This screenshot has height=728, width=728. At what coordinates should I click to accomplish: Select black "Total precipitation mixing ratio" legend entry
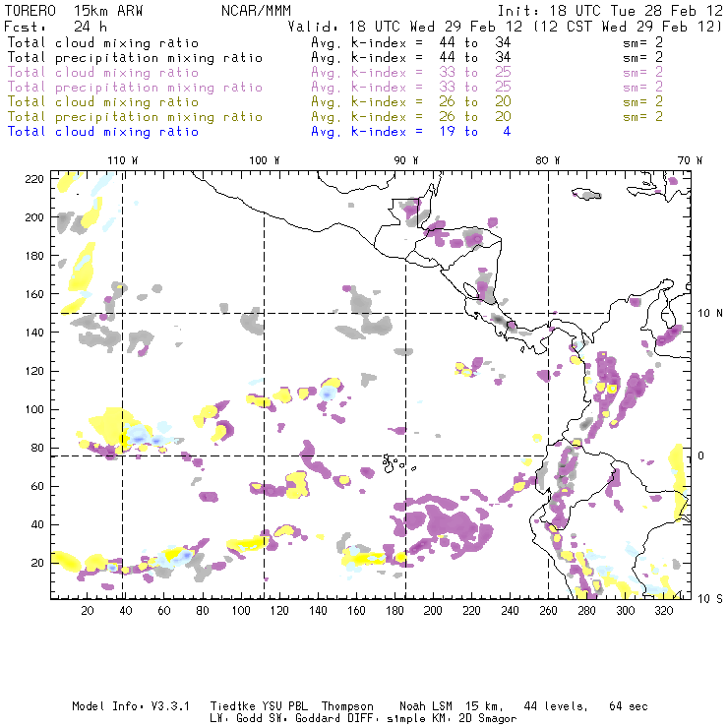point(135,58)
